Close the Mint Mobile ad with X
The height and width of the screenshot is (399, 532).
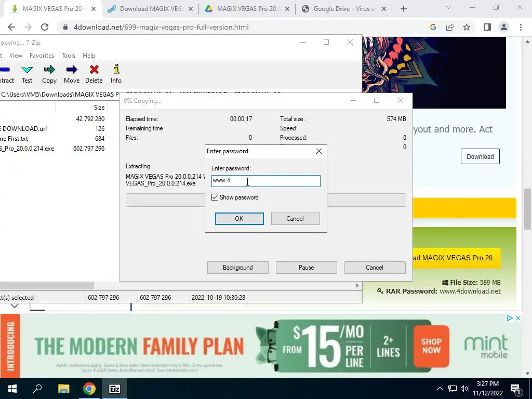pos(518,318)
